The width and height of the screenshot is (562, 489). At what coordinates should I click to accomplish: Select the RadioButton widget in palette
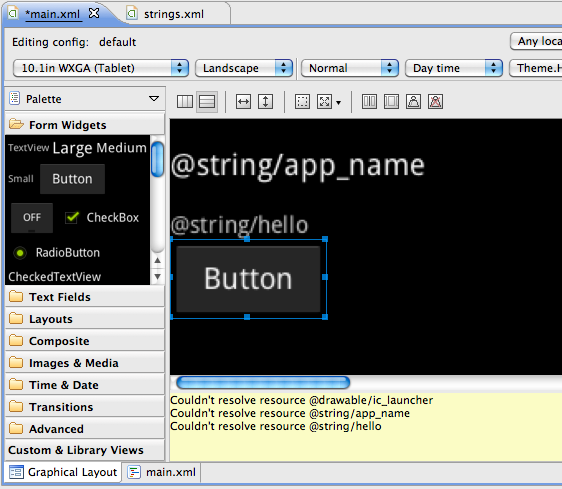coord(57,253)
